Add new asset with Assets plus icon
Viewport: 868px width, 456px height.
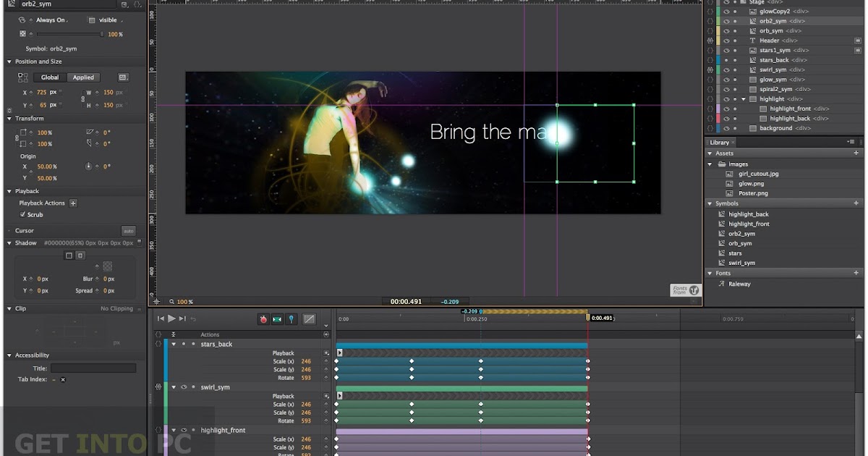click(856, 153)
